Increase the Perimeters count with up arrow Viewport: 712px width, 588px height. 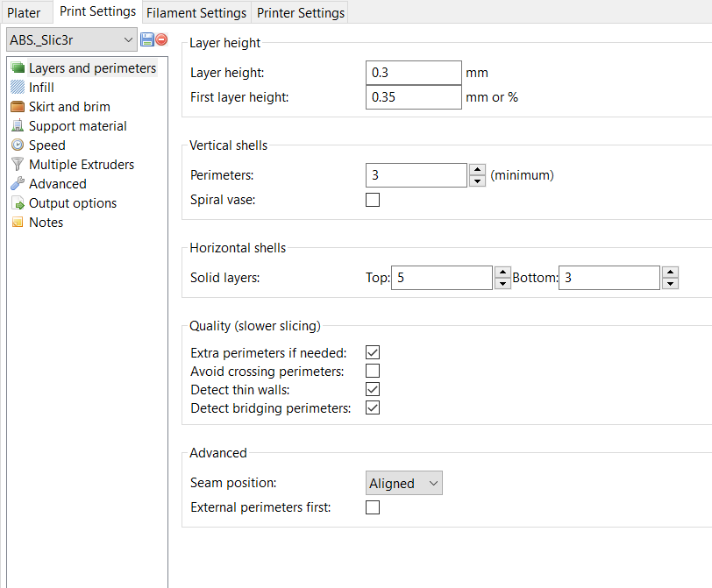pos(477,170)
